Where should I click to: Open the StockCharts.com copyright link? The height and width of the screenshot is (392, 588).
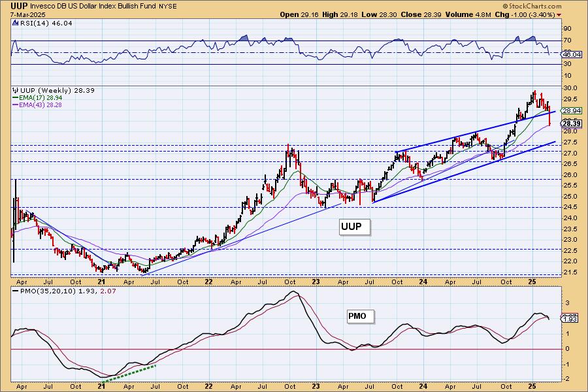click(x=532, y=6)
